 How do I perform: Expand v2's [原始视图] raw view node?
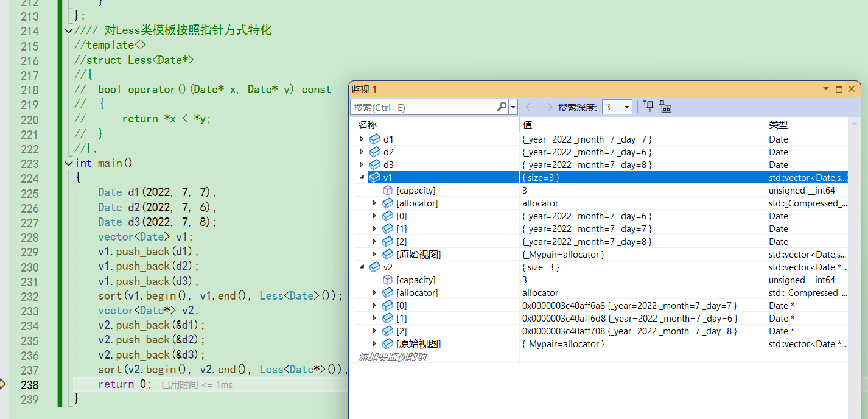coord(374,343)
